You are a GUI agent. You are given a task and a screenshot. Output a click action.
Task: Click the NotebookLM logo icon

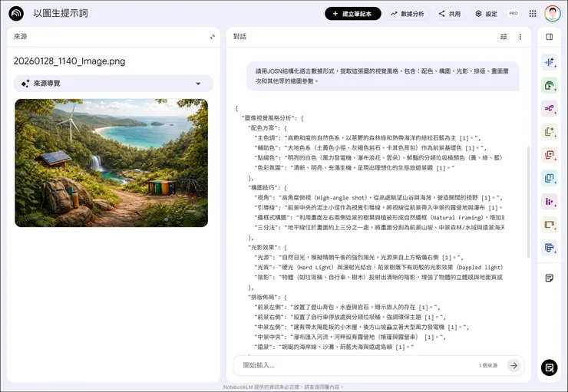click(16, 14)
